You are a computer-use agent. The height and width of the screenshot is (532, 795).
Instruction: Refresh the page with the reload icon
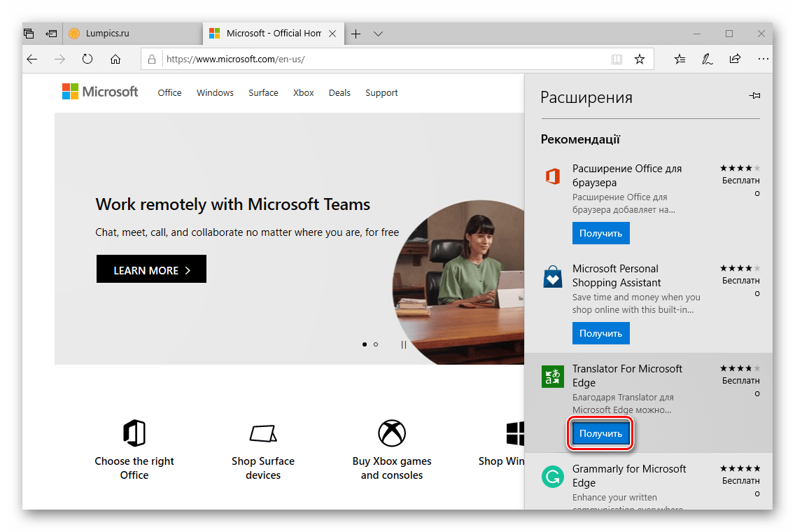[87, 59]
